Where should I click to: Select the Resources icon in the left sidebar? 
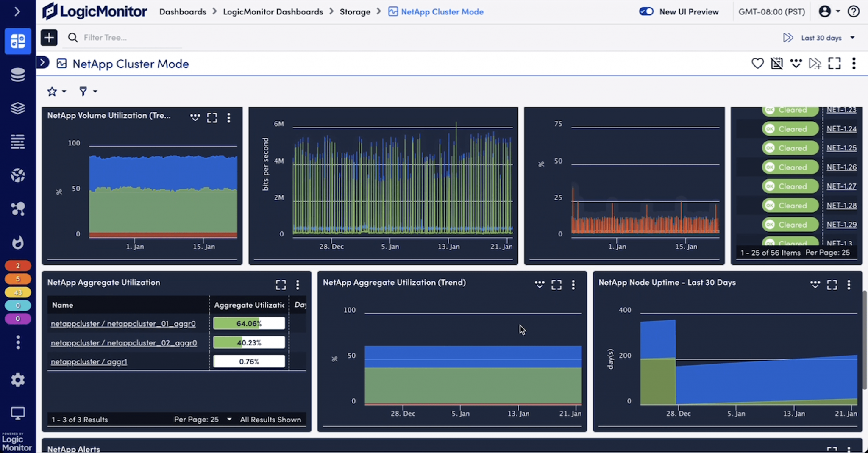click(x=18, y=74)
